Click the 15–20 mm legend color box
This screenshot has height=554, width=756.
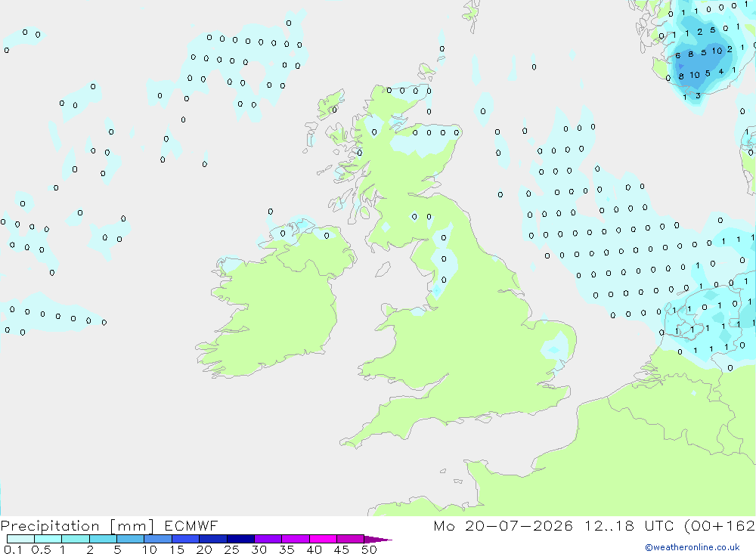(185, 539)
